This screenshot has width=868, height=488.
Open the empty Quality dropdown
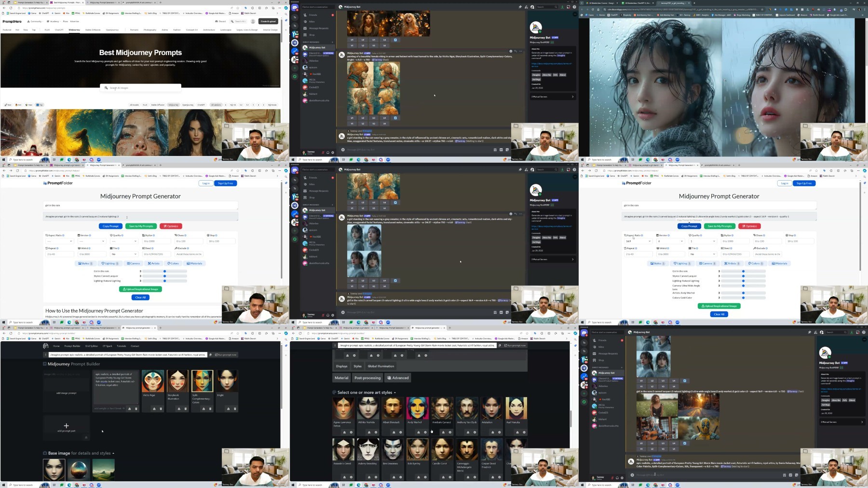(x=124, y=241)
